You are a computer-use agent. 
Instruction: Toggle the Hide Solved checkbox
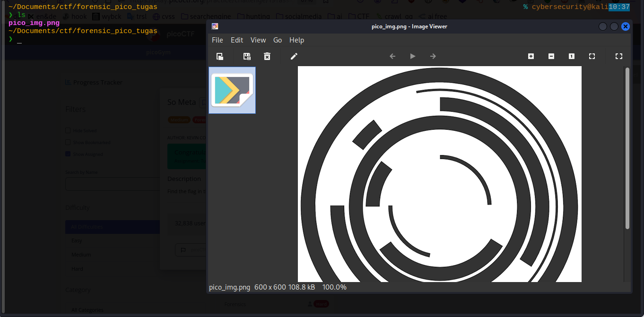point(68,130)
